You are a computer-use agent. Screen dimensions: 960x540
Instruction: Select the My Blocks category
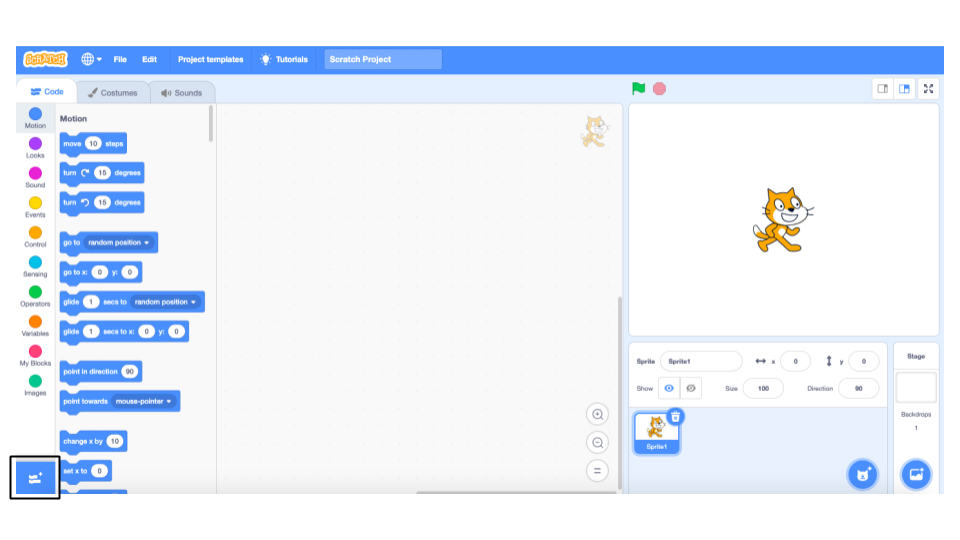(35, 355)
